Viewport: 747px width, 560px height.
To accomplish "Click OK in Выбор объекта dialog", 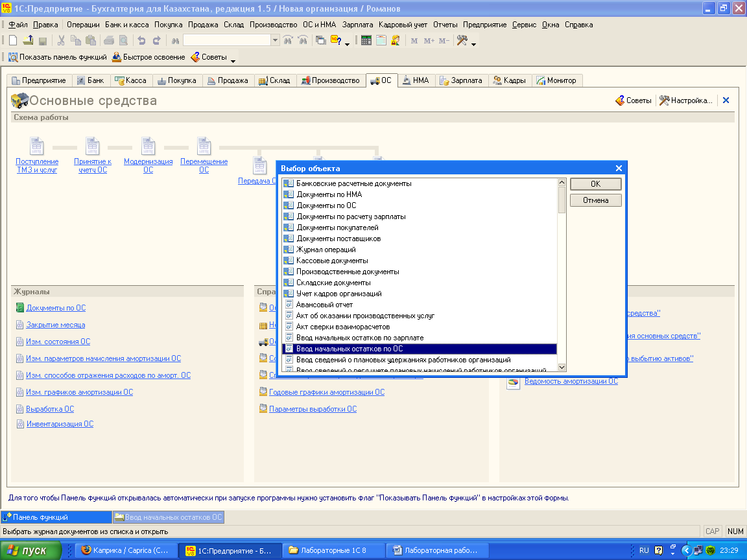I will tap(595, 184).
